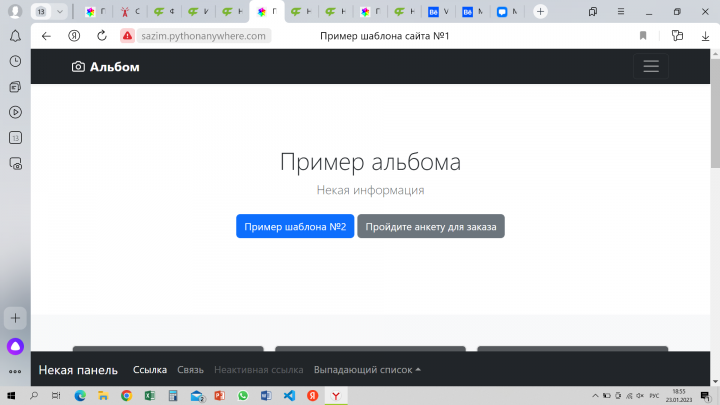Screen dimensions: 720x405
Task: Switch input language РУС indicator
Action: (654, 396)
